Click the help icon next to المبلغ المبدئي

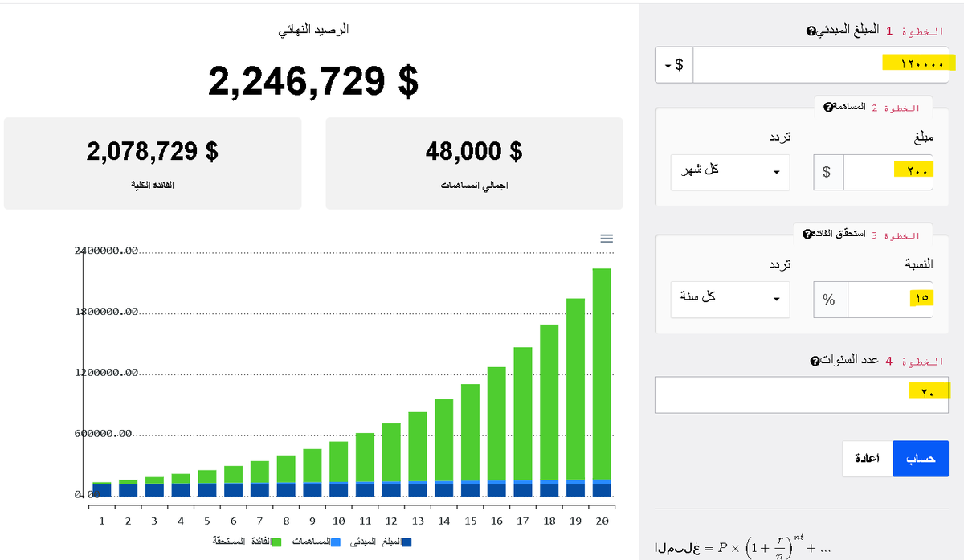[811, 31]
